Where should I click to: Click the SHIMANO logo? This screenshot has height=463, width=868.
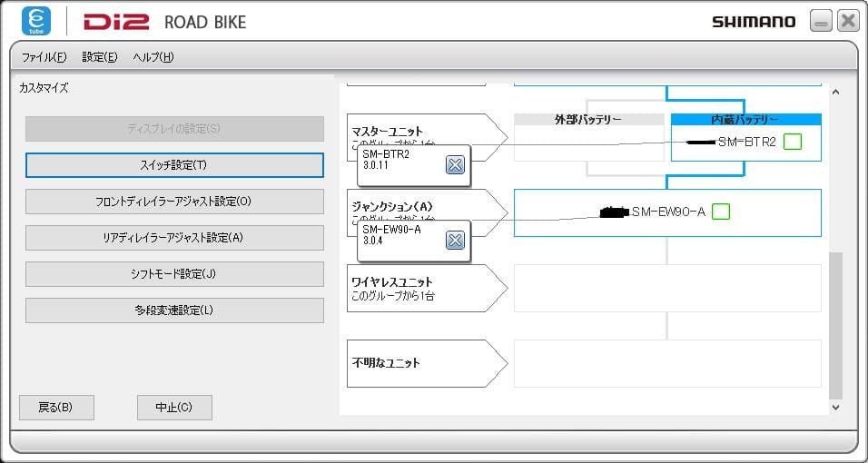tap(754, 22)
